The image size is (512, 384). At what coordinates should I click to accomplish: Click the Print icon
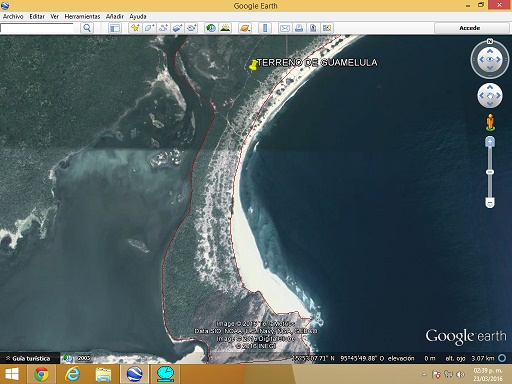tap(299, 28)
